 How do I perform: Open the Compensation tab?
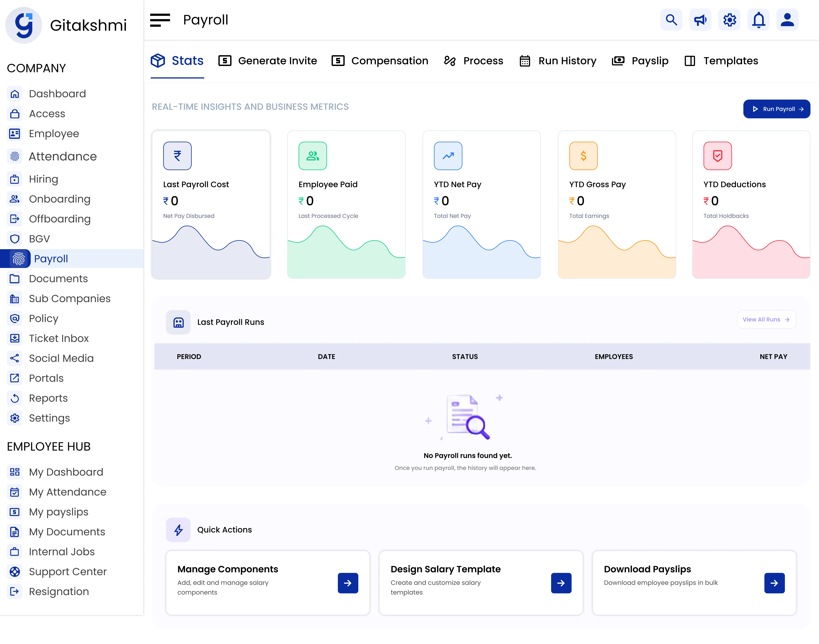tap(380, 61)
